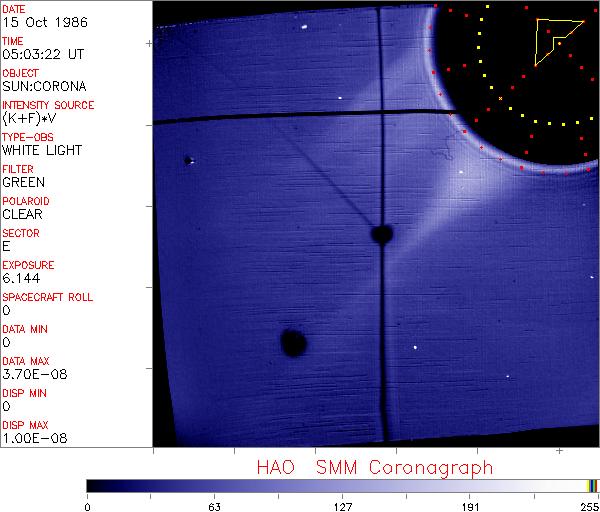This screenshot has height=512, width=600.
Task: Click the DATE label
Action: pos(14,9)
